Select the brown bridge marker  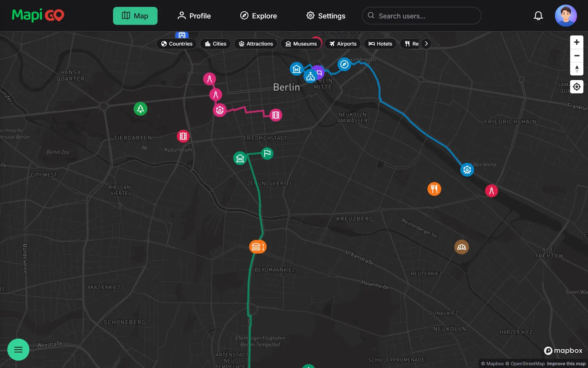(x=462, y=247)
